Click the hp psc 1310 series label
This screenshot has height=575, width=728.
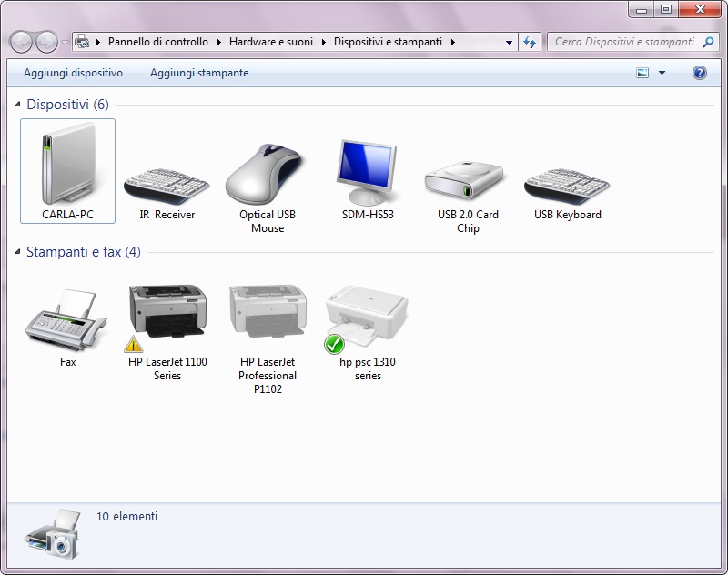coord(368,368)
